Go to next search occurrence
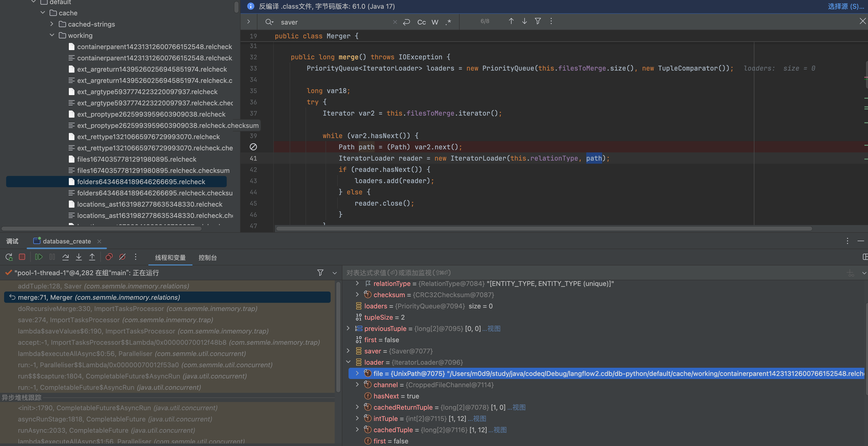Image resolution: width=868 pixels, height=446 pixels. (524, 21)
